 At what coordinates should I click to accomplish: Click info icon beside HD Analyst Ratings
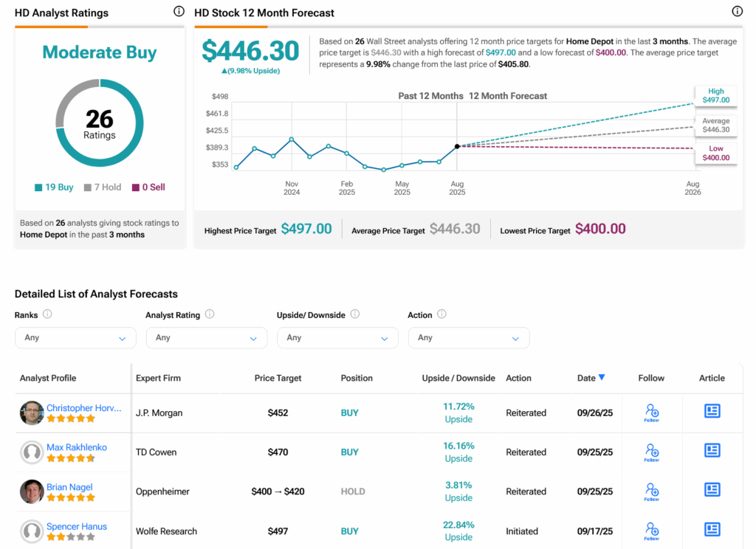coord(179,12)
